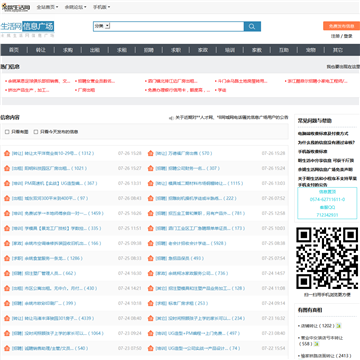Click the orange 免费发布信息 button
This screenshot has height=360, width=360.
coord(341,26)
